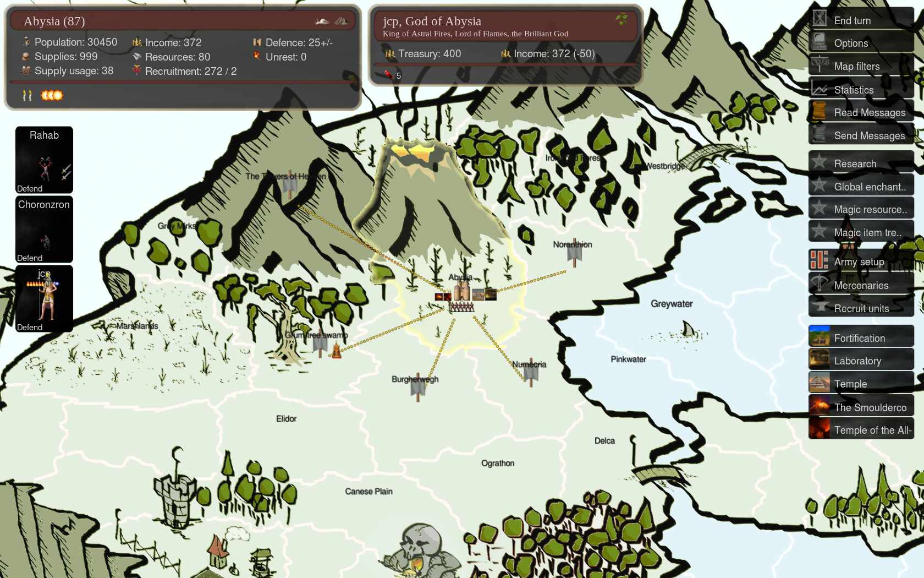Screen dimensions: 924x578
Task: Click the Send Messages icon
Action: coord(820,134)
